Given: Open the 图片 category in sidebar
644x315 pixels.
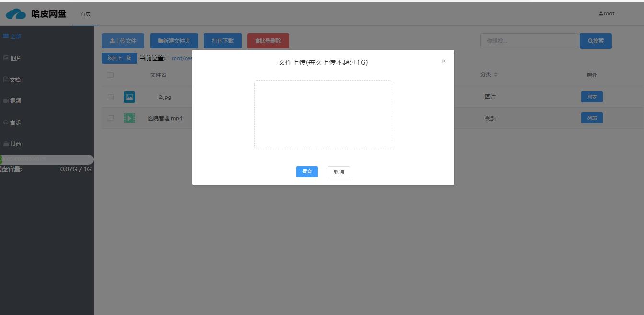Looking at the screenshot, I should tap(13, 58).
